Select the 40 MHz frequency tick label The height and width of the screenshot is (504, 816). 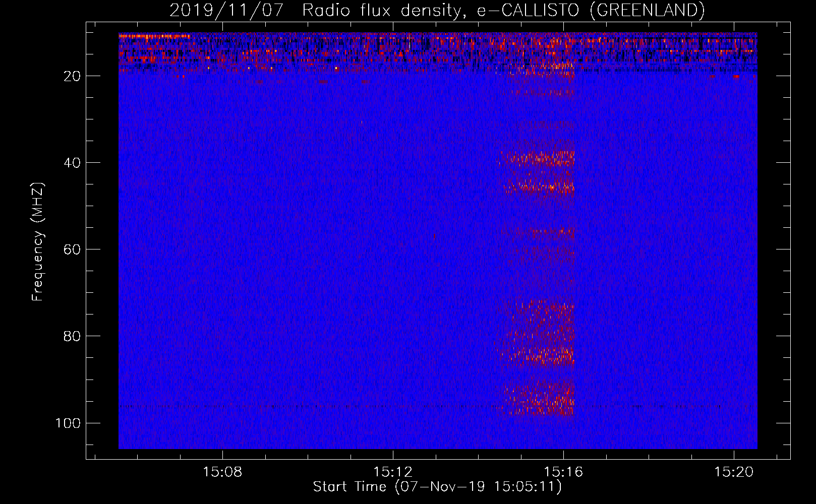(72, 163)
